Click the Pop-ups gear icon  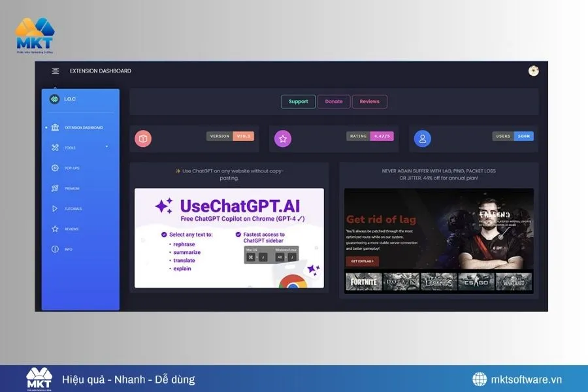pyautogui.click(x=55, y=168)
